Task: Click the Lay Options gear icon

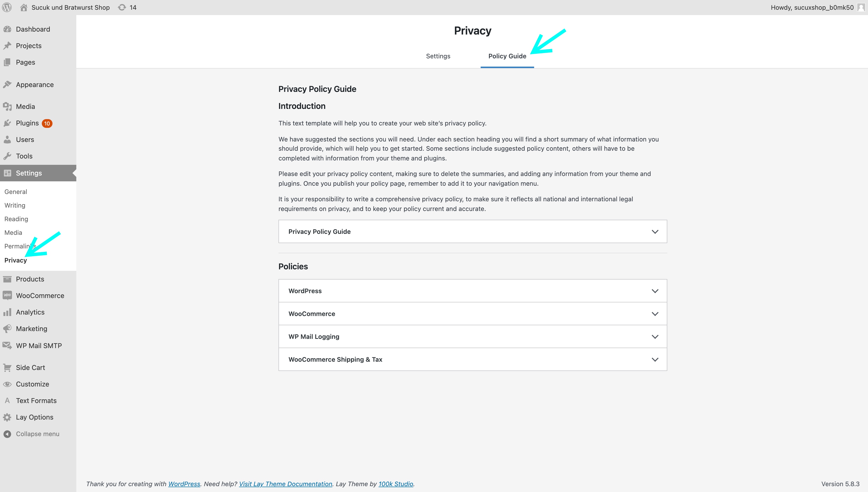Action: [8, 417]
